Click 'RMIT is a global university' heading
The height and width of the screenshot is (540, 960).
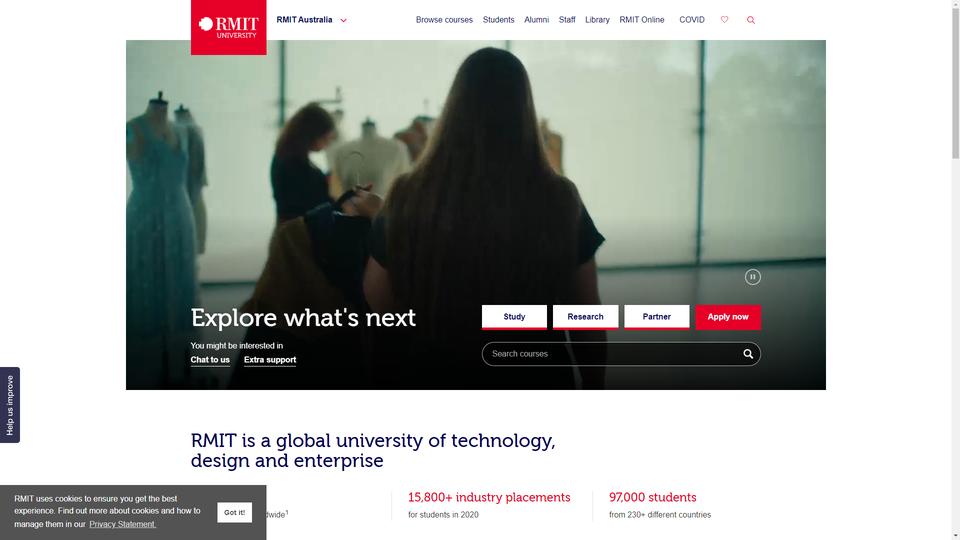click(x=373, y=450)
